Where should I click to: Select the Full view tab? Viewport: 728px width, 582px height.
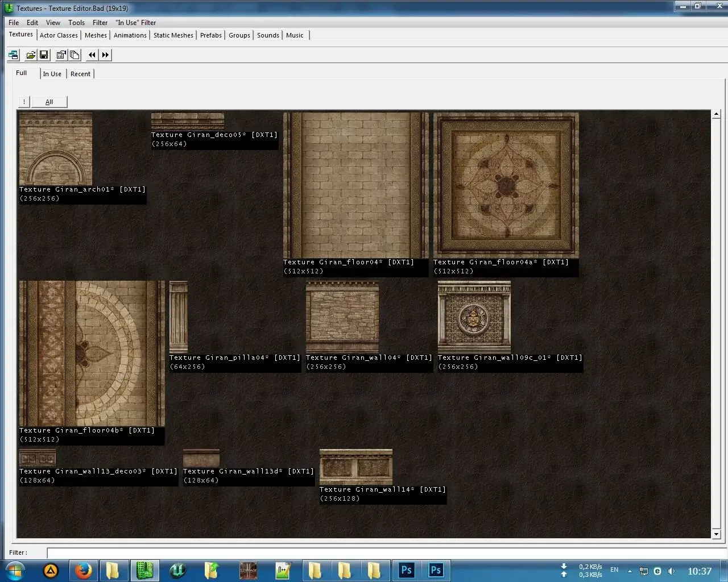pyautogui.click(x=22, y=73)
